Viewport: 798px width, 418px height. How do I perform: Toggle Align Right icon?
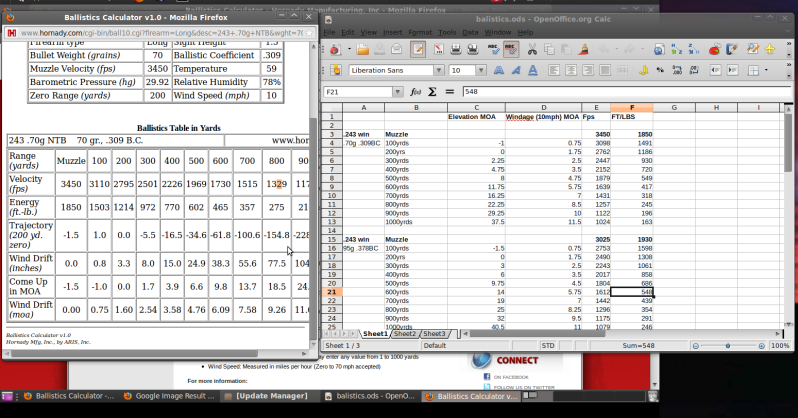588,70
